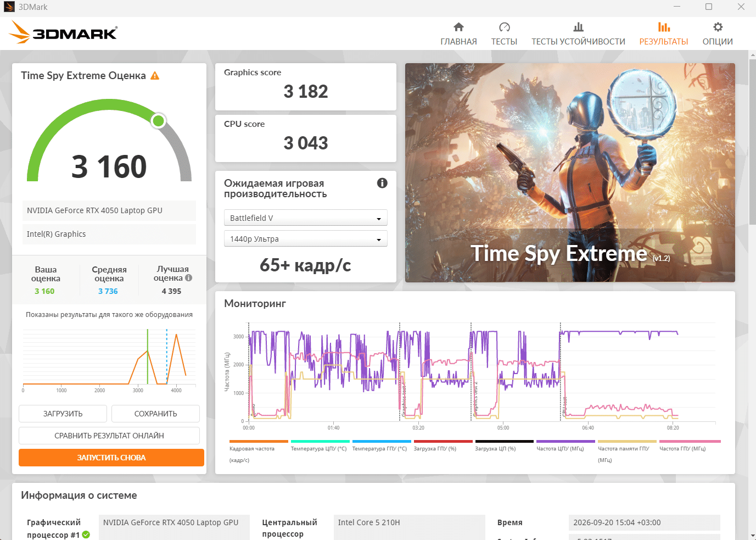Click the Показаны результаты для такого же оборудования note

click(109, 315)
